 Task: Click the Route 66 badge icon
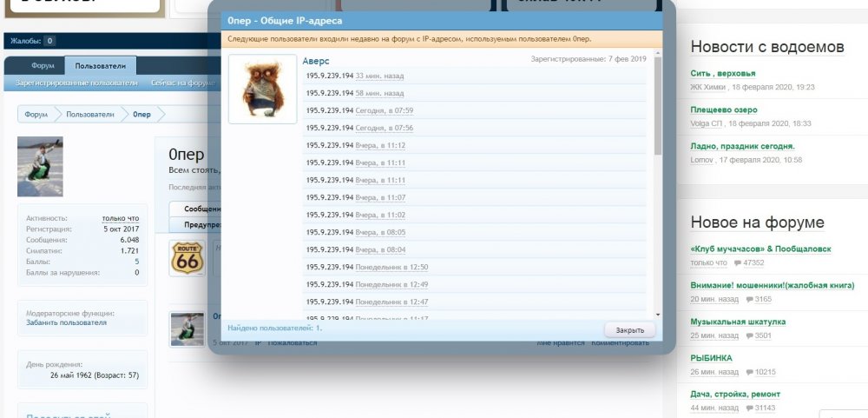click(187, 259)
